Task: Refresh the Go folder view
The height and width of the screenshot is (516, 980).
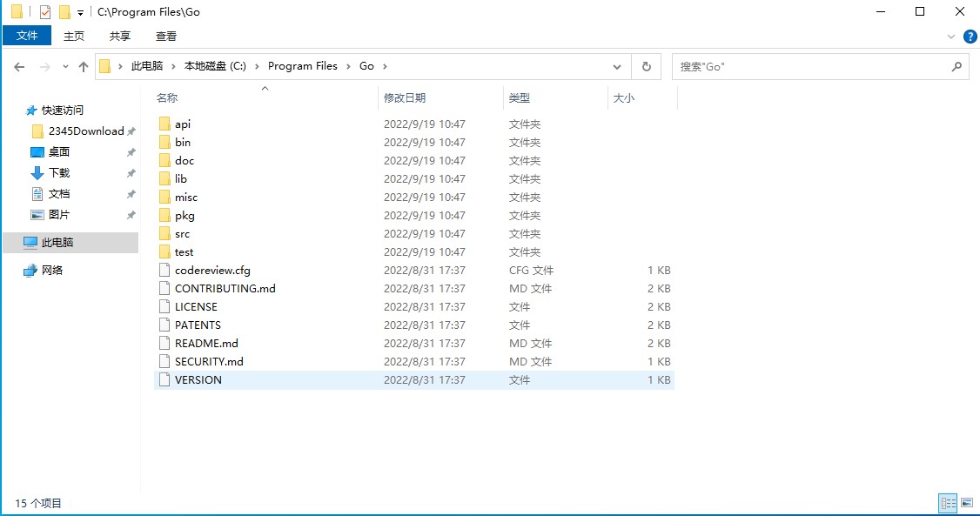Action: 647,66
